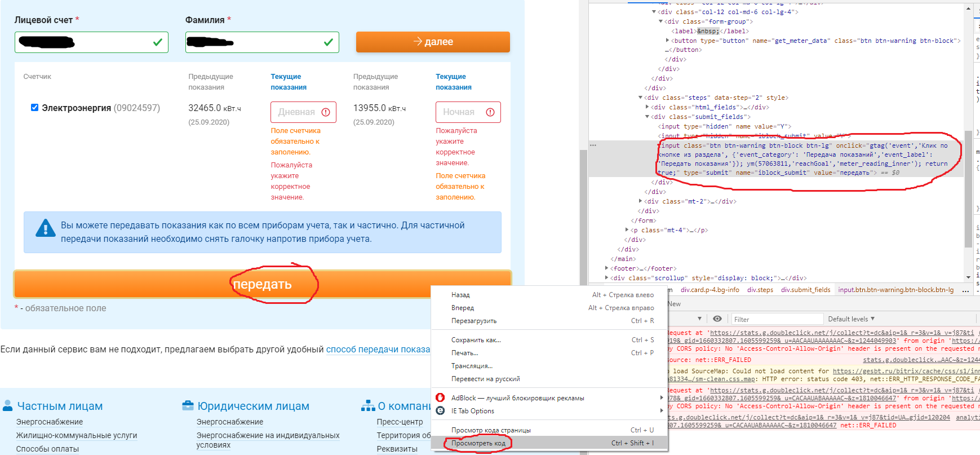The height and width of the screenshot is (455, 980).
Task: Open Жилищно-коммунальные услуги link
Action: [77, 435]
